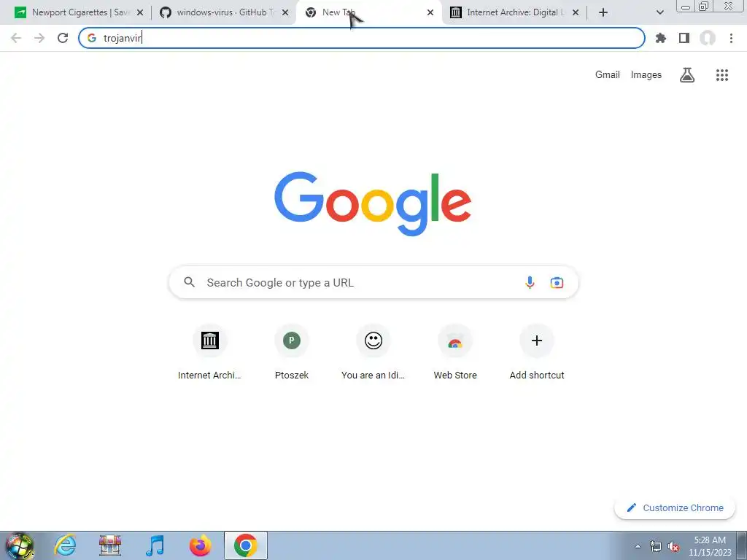Open the Gmail link
This screenshot has height=560, width=747.
tap(608, 75)
